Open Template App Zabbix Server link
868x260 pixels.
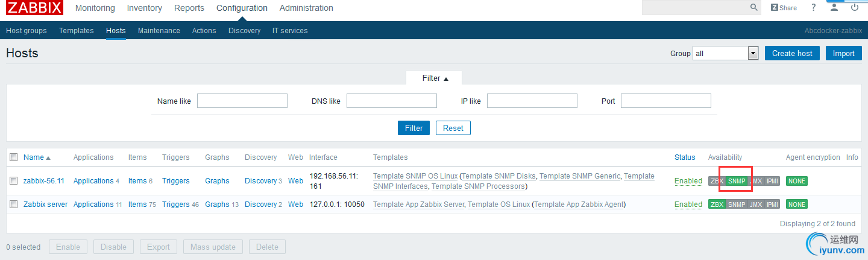pyautogui.click(x=419, y=205)
